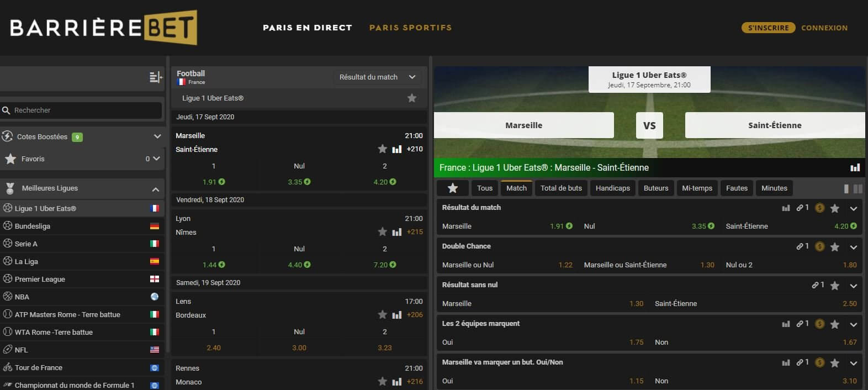Click the search magnifier icon

point(7,110)
